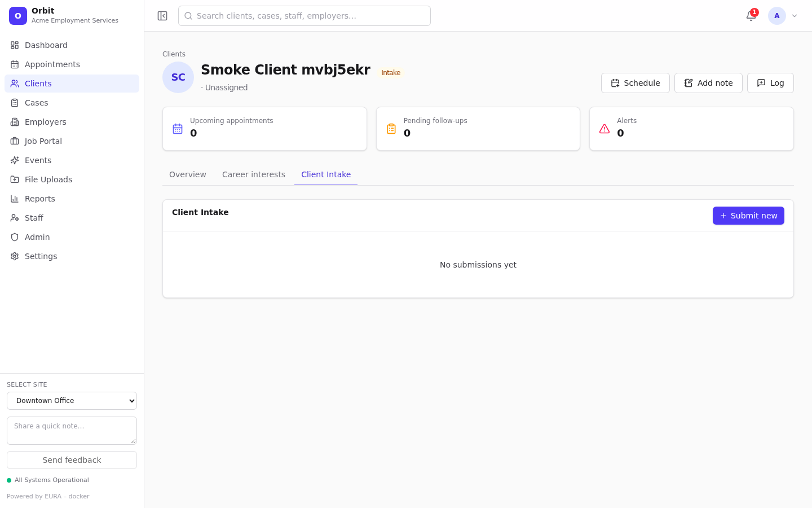This screenshot has width=812, height=508.
Task: Click the Intake status badge
Action: (x=391, y=73)
